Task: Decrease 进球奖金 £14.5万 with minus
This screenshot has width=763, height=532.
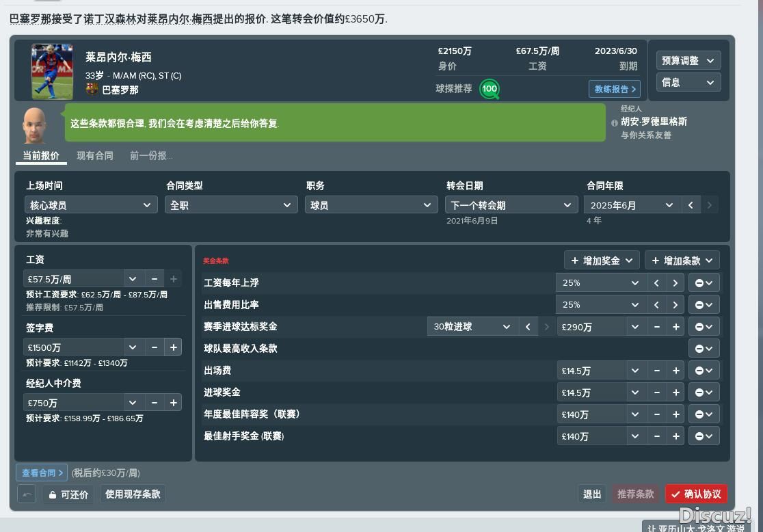Action: [x=657, y=393]
